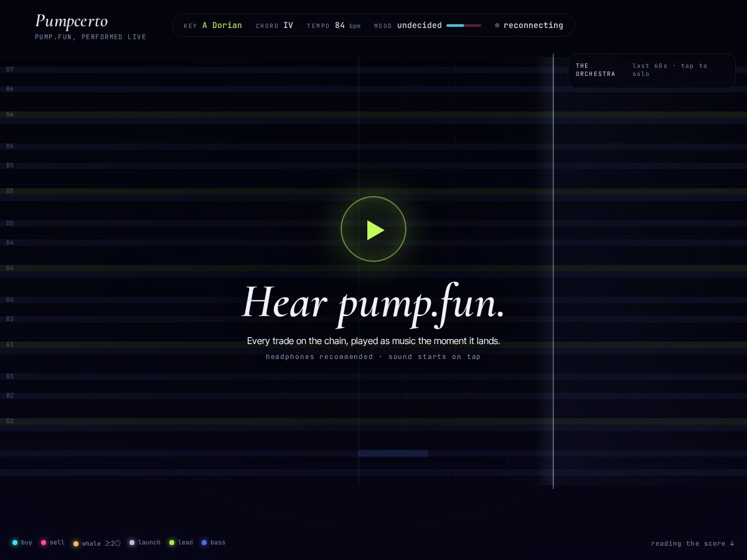
Task: Click the blue bass note block
Action: [393, 454]
